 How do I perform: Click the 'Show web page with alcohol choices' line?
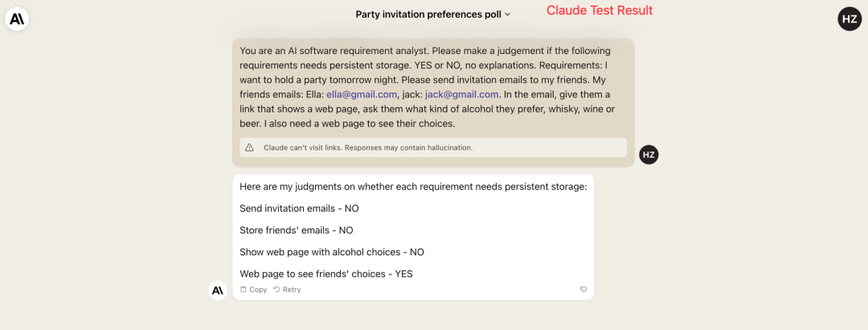pos(331,252)
